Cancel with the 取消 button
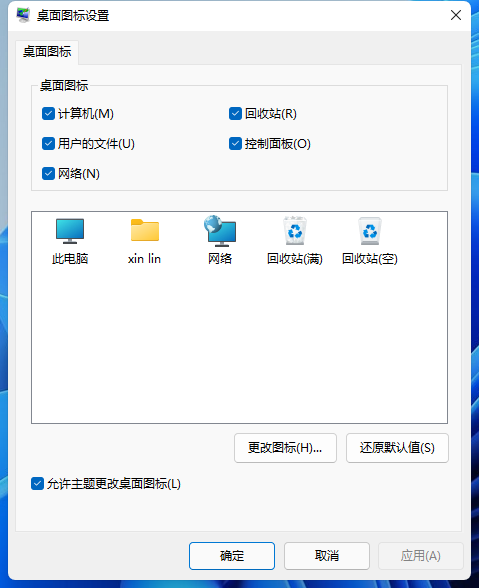This screenshot has width=479, height=588. (327, 556)
